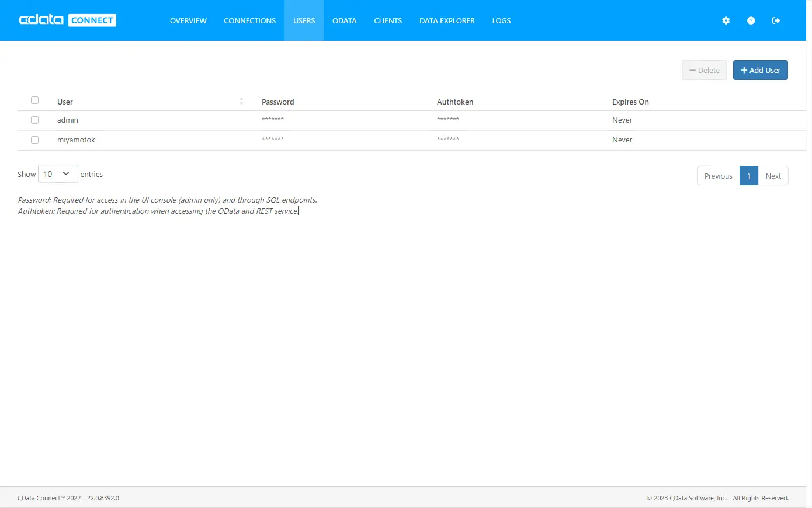Select the Clients tab
This screenshot has width=812, height=508.
388,20
